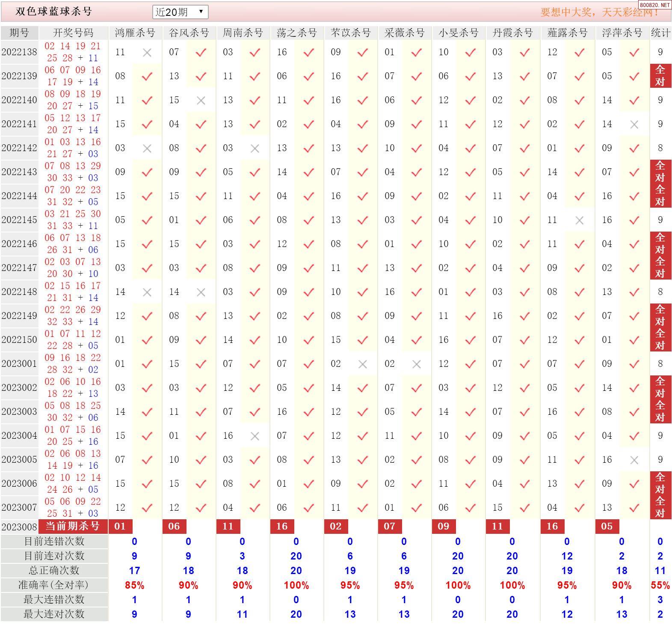Click the 谷风杀号 column header

tap(189, 33)
